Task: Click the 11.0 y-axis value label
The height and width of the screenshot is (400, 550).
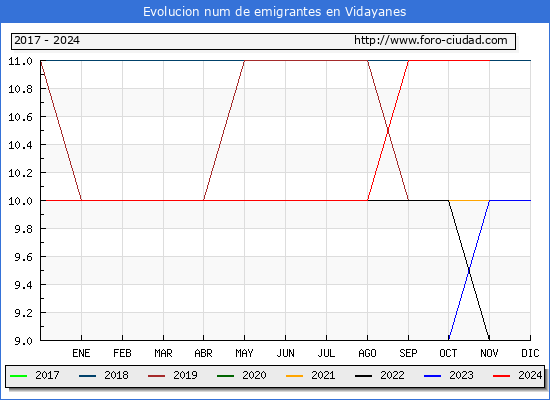Action: 20,61
